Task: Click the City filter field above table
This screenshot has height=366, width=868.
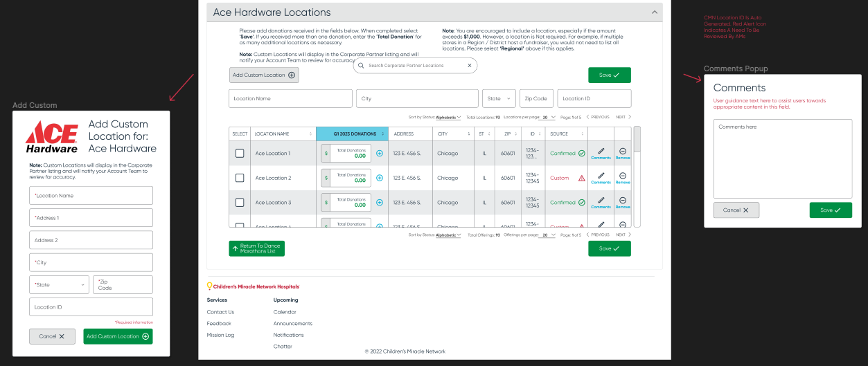Action: tap(417, 98)
